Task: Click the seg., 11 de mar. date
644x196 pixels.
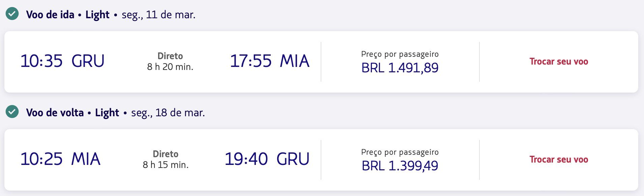Action: tap(158, 15)
